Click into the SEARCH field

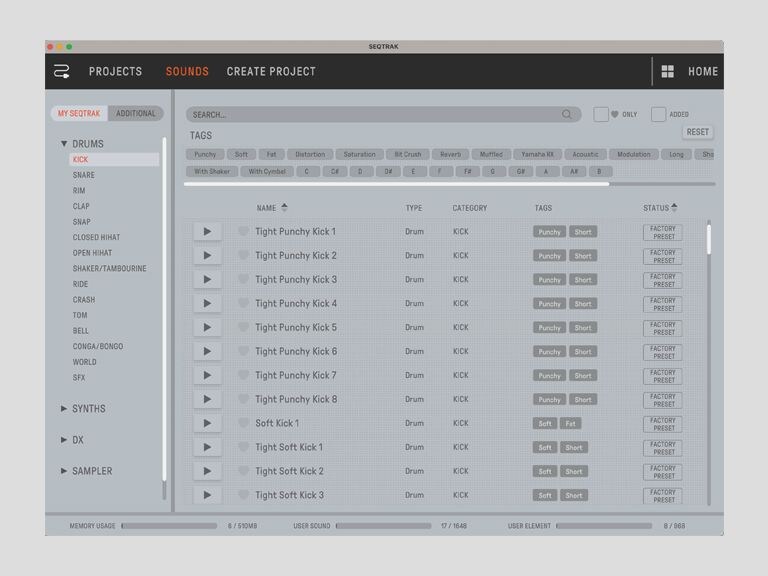click(376, 115)
